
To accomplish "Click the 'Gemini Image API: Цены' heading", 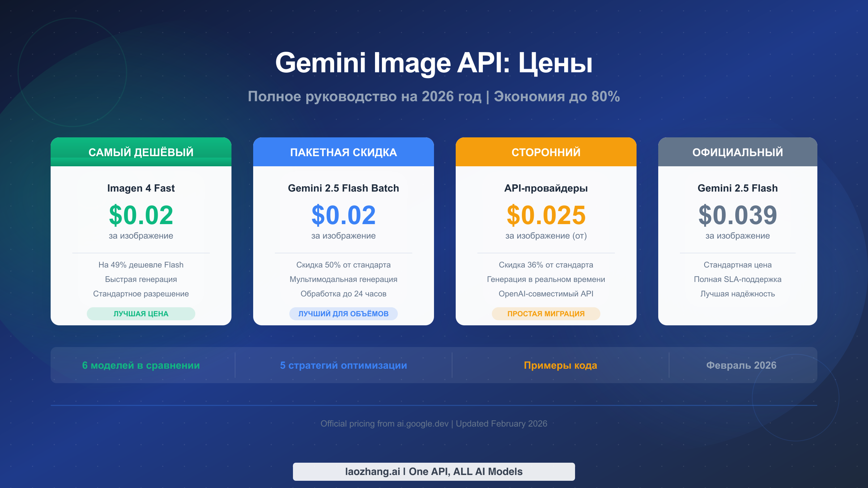I will (434, 63).
